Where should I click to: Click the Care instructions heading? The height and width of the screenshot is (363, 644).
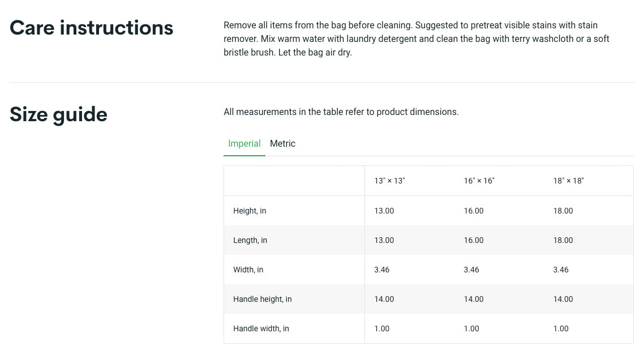point(92,28)
